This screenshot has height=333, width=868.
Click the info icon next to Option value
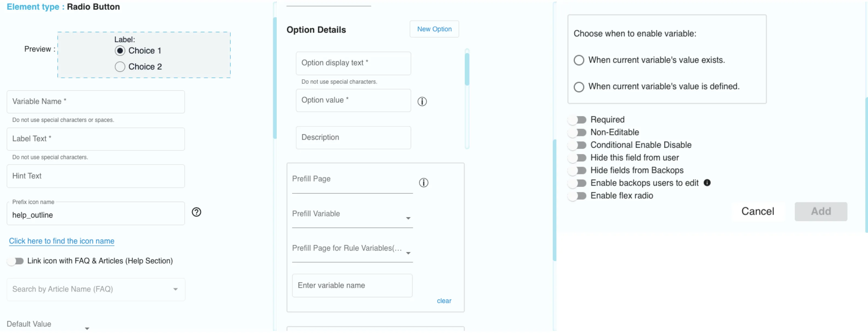click(422, 101)
